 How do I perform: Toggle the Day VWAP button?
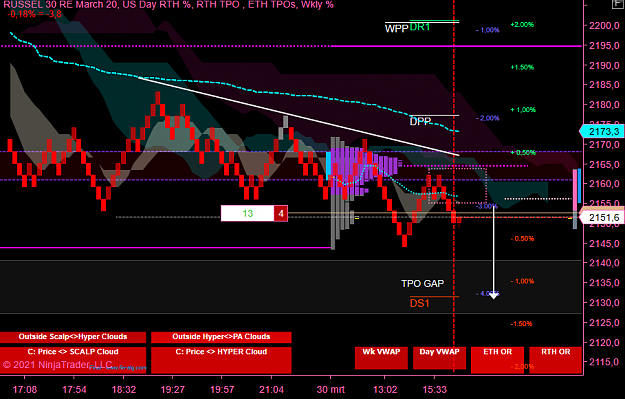click(439, 358)
